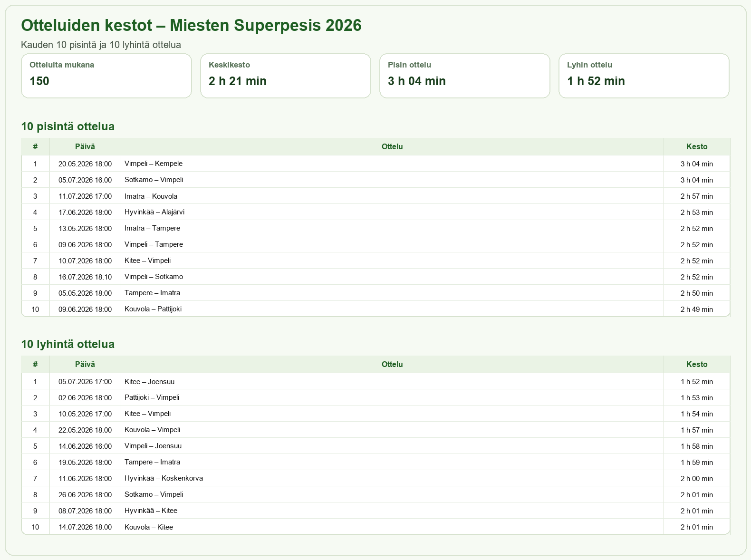Click Päivä column header in pisintä table
This screenshot has height=560, width=751.
click(x=85, y=146)
